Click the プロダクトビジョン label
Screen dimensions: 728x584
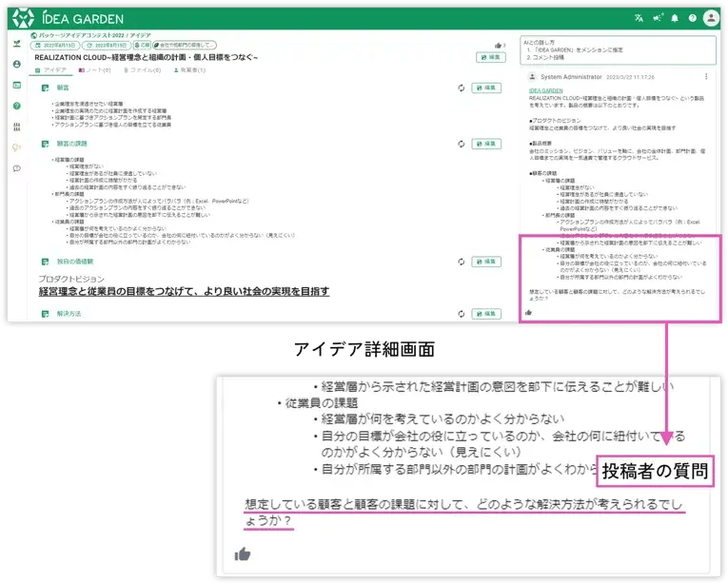[71, 279]
